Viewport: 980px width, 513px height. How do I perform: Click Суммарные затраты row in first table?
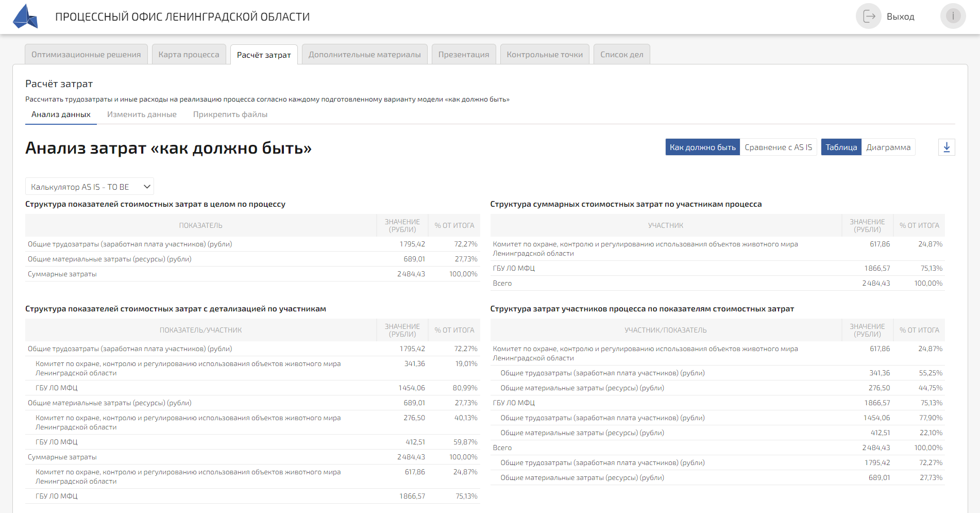[x=252, y=274]
